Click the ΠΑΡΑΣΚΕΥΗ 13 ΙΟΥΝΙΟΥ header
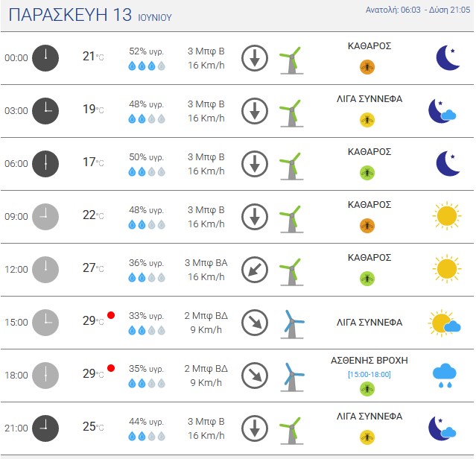 pos(90,15)
